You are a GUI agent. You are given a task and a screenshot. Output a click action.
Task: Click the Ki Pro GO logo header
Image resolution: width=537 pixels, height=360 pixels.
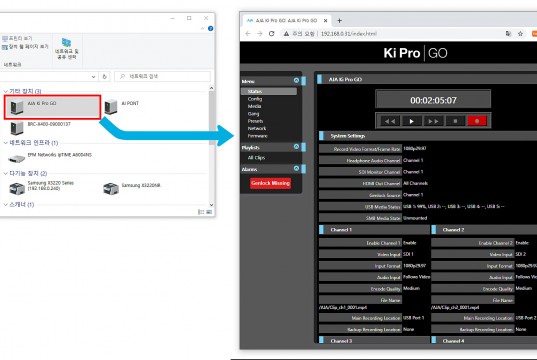click(415, 53)
